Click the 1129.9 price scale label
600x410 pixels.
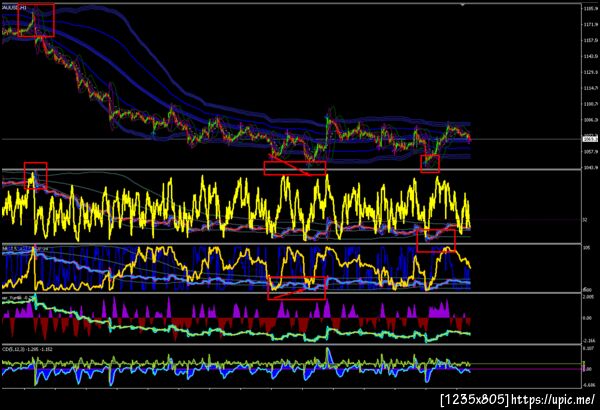591,72
